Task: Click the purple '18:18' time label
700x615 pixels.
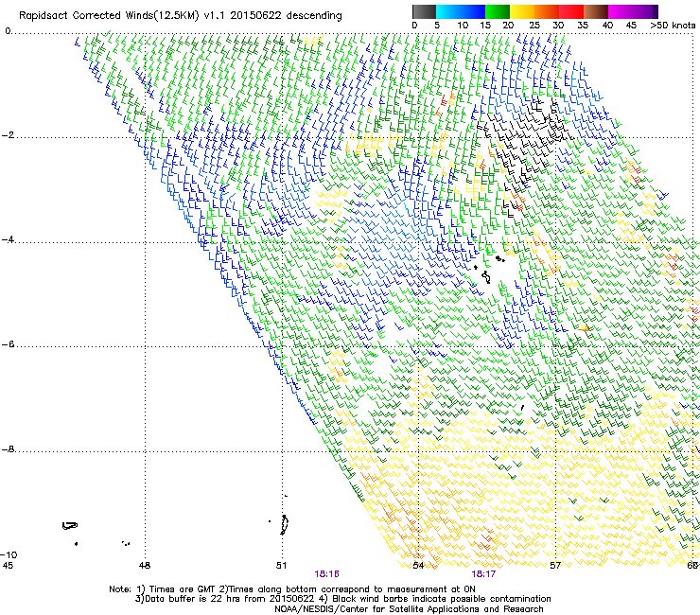Action: [x=326, y=574]
